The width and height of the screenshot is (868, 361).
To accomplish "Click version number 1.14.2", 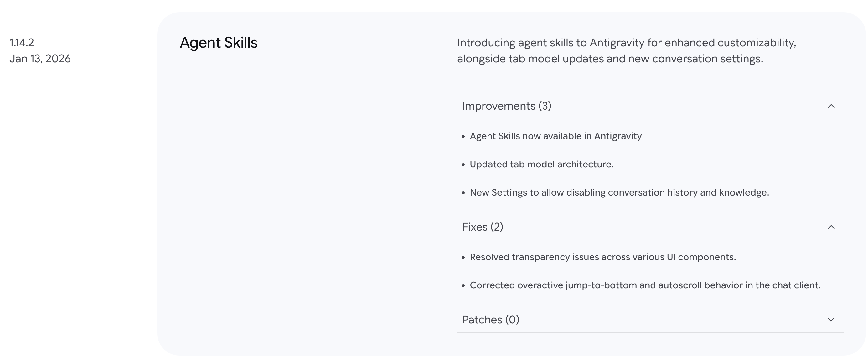I will [x=22, y=43].
